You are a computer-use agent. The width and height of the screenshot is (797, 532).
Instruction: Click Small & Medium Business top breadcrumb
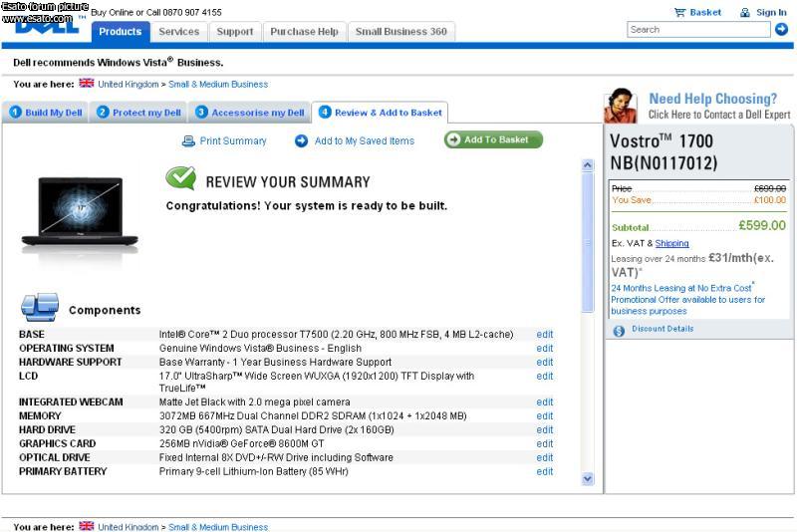[x=218, y=85]
